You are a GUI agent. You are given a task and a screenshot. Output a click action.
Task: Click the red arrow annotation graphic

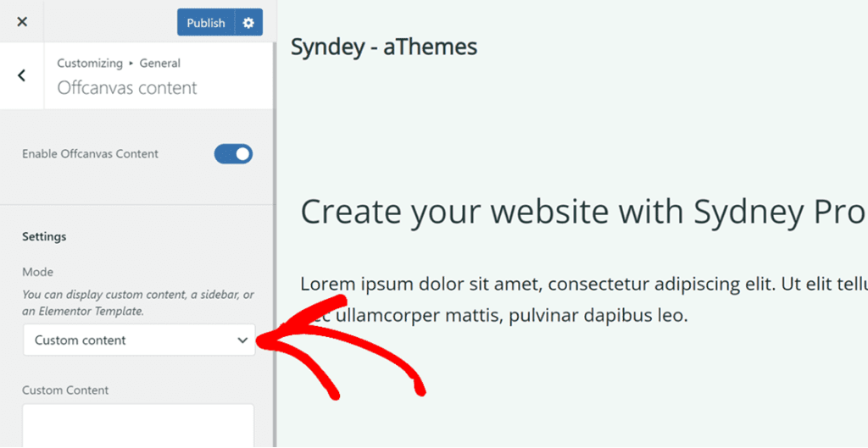pyautogui.click(x=356, y=347)
